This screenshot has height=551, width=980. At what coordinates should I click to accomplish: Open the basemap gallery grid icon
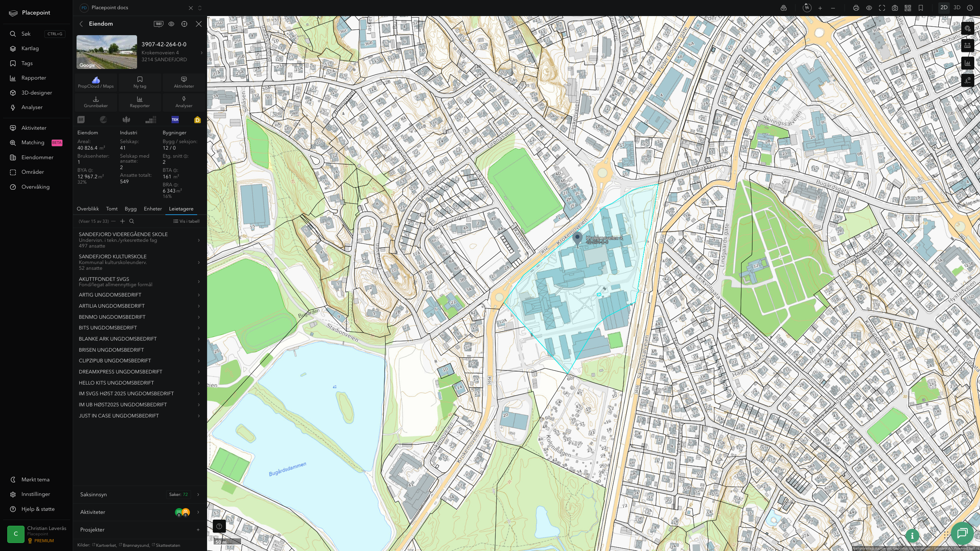coord(908,8)
